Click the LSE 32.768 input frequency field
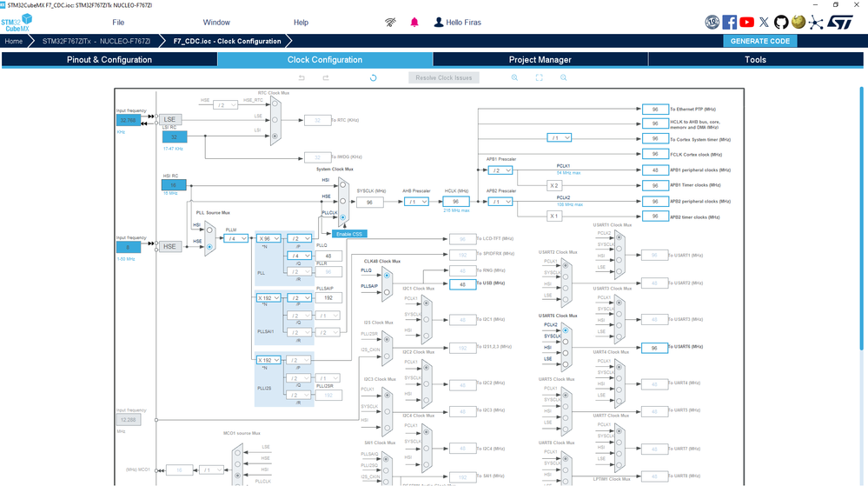 coord(129,120)
